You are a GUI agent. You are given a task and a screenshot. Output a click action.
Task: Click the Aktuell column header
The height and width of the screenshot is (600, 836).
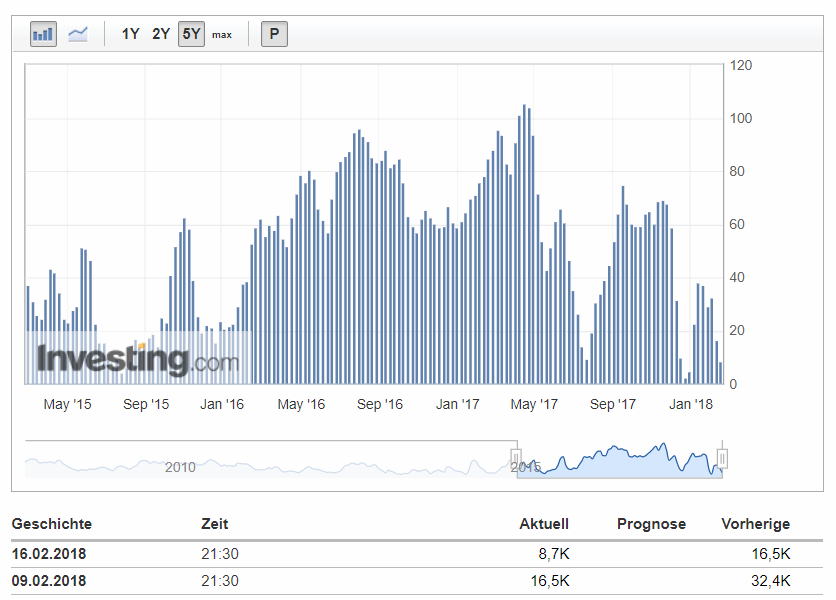pos(544,524)
